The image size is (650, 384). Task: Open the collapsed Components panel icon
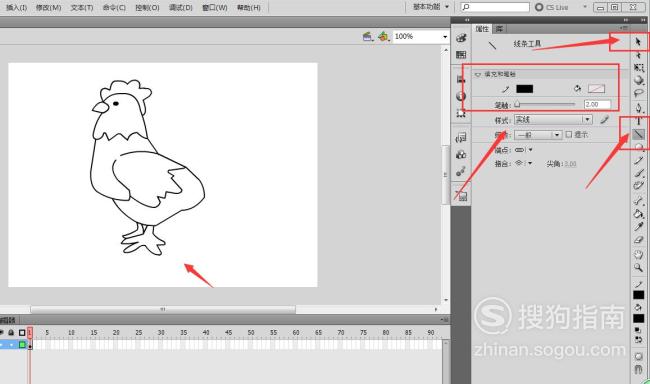click(x=461, y=155)
